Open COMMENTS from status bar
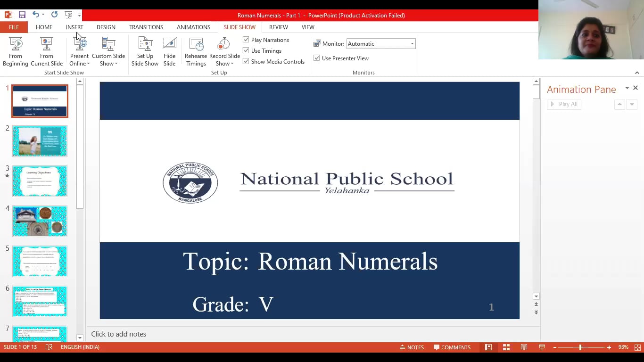644x362 pixels. tap(452, 347)
